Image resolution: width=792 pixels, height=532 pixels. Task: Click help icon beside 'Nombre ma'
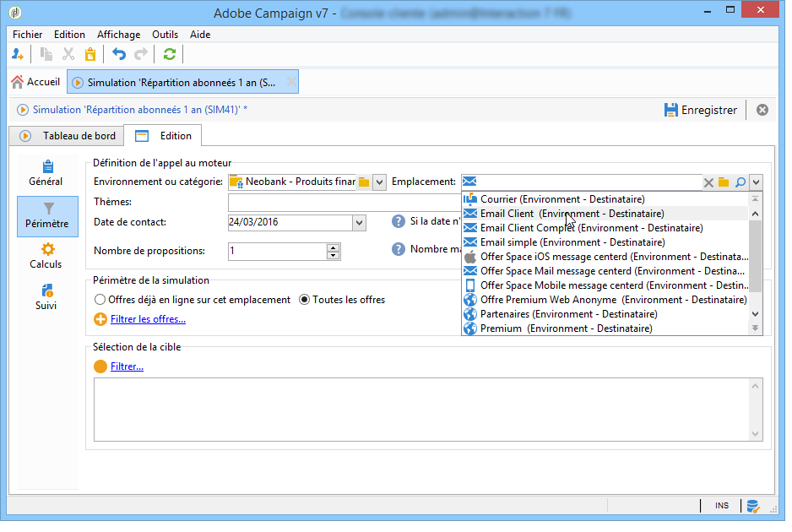pos(399,249)
